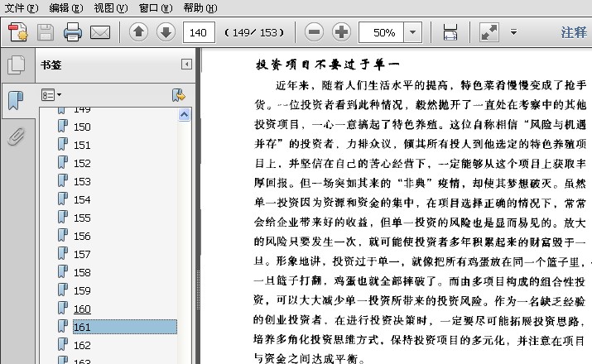This screenshot has width=592, height=364.
Task: Open the 文件(F) menu
Action: pyautogui.click(x=22, y=8)
